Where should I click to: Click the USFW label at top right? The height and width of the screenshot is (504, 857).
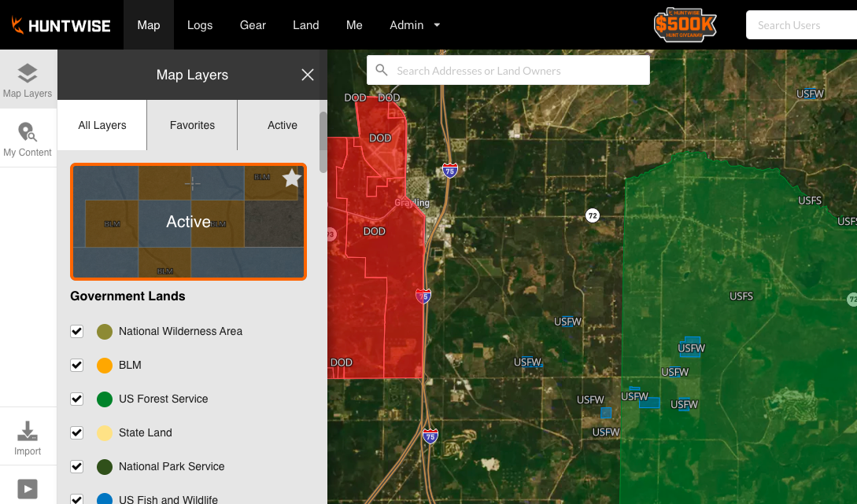pyautogui.click(x=810, y=94)
